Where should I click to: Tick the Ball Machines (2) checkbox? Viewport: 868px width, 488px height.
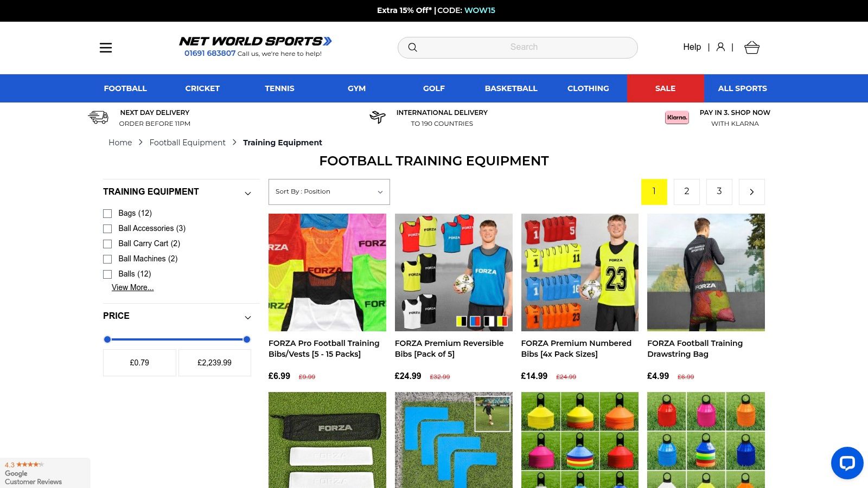coord(107,259)
